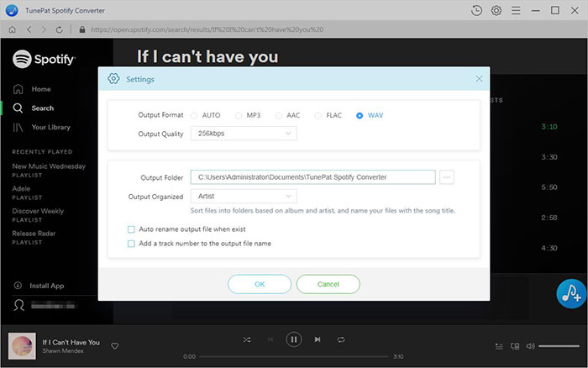Open the Output Quality 256kbps dropdown
588x368 pixels.
point(244,134)
